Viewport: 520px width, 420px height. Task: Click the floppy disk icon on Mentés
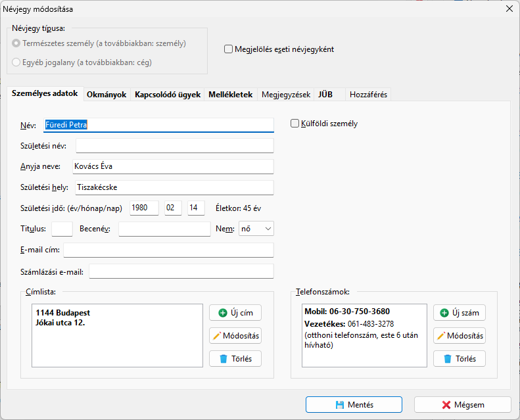pyautogui.click(x=339, y=405)
